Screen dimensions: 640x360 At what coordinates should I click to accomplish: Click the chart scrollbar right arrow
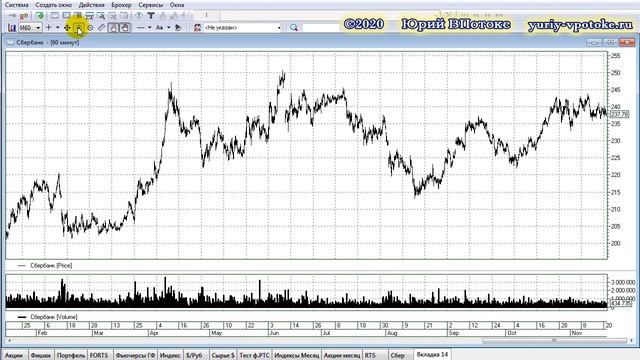[631, 340]
